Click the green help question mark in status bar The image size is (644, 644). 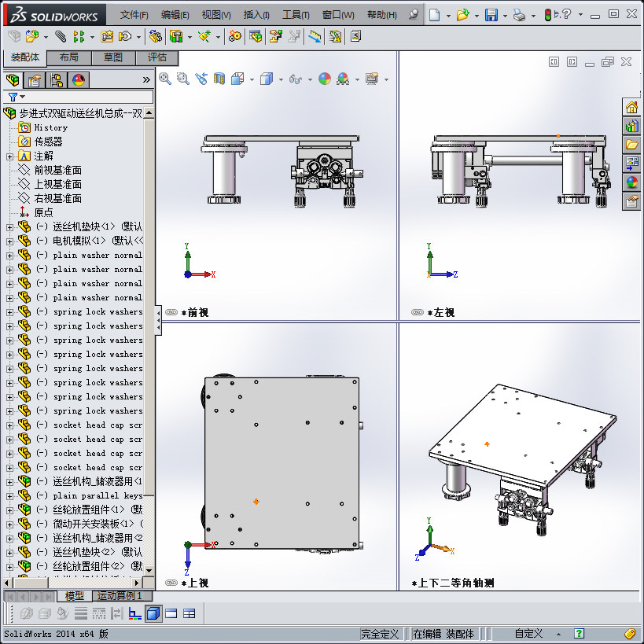tap(579, 634)
